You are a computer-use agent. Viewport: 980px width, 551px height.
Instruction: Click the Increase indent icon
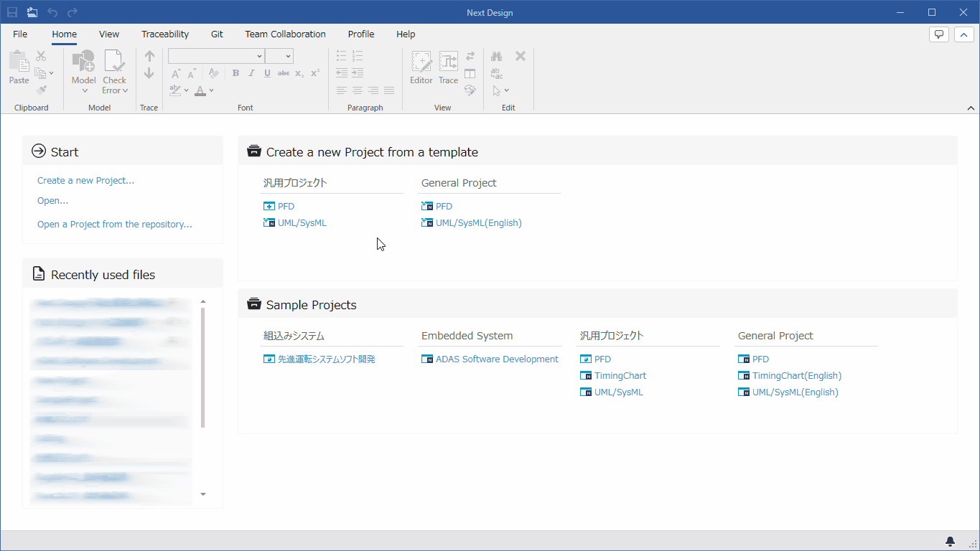[x=358, y=73]
